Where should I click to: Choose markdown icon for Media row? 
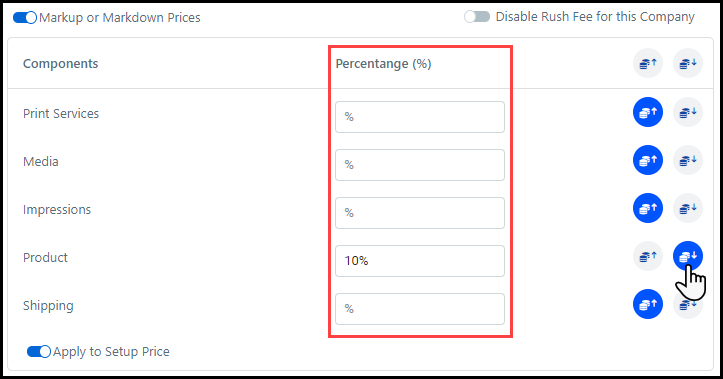pyautogui.click(x=688, y=160)
